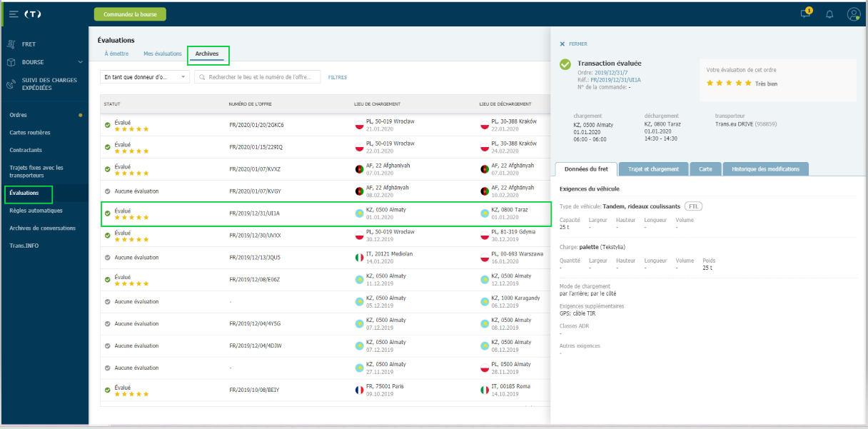This screenshot has width=868, height=429.
Task: Click the Commandez la bourse button
Action: [130, 14]
